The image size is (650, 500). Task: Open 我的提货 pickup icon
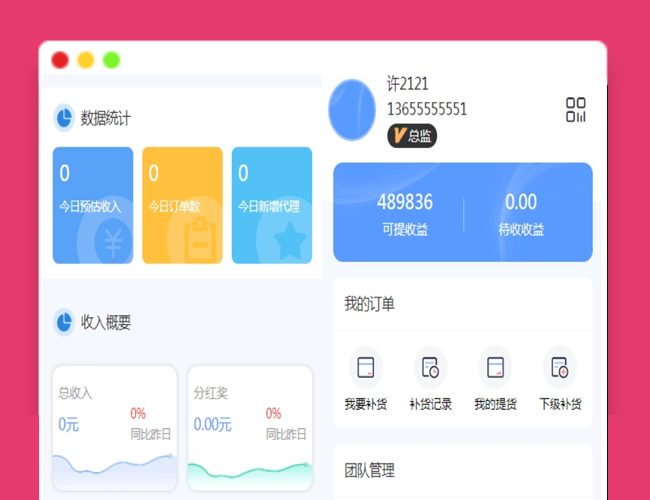495,367
